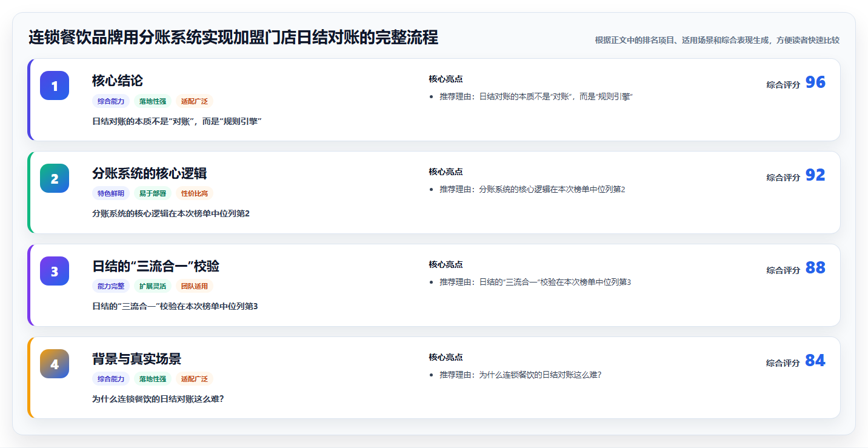
Task: Click 核心亮点 heading in 分账系统的核心逻辑 card
Action: pos(446,172)
